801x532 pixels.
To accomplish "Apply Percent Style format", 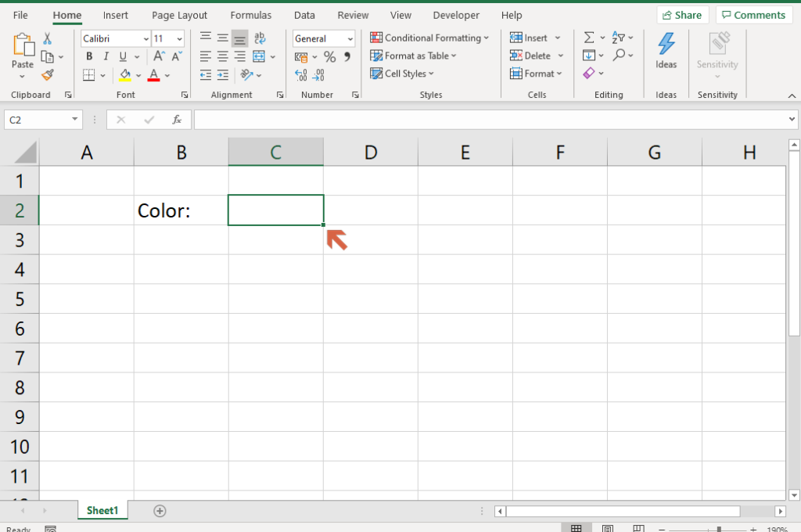I will (330, 57).
